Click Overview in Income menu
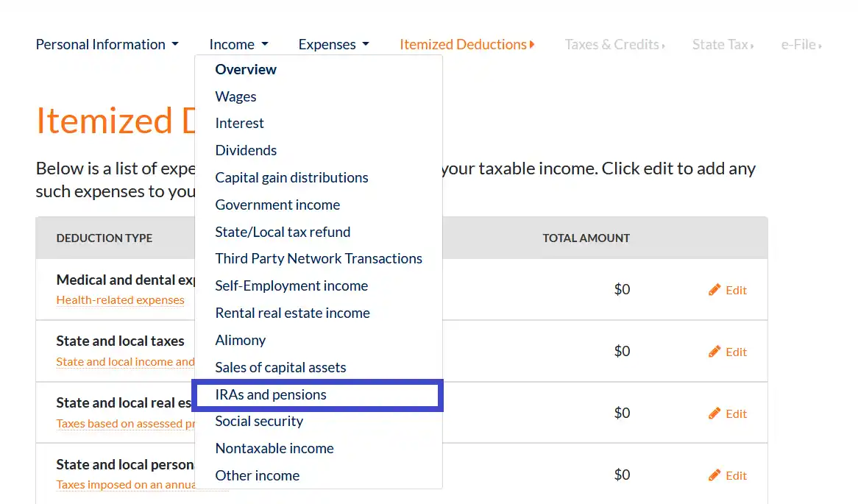Screen dimensions: 858x504 click(x=246, y=70)
